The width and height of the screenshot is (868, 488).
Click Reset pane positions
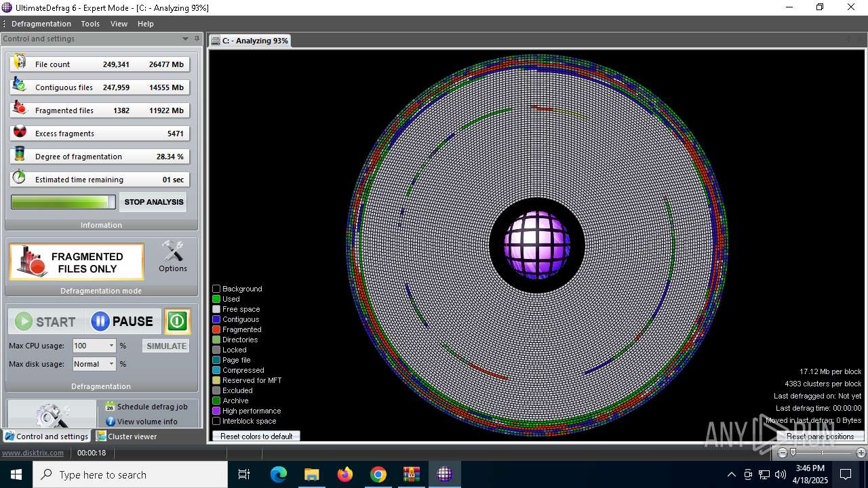coord(820,436)
